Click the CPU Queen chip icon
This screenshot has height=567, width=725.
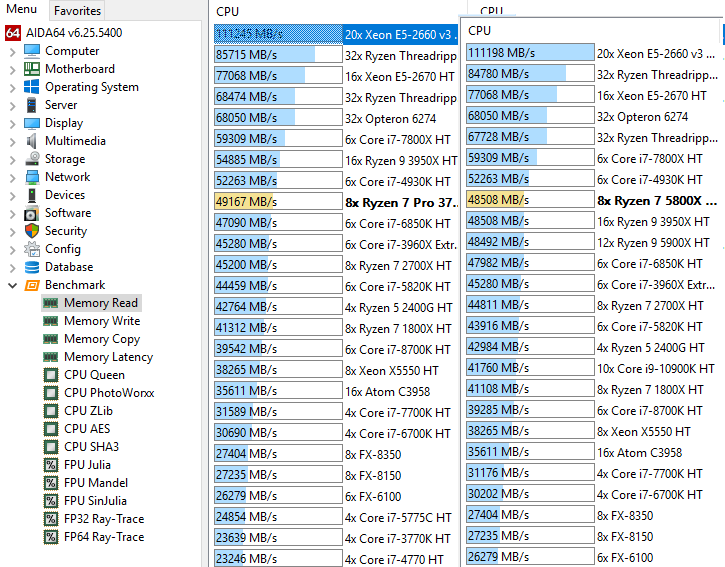(51, 375)
